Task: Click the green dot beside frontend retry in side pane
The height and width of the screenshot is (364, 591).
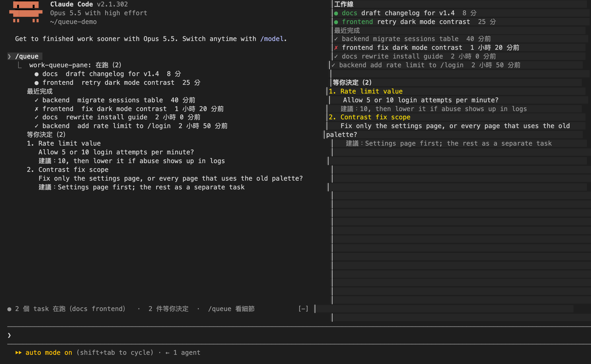Action: pyautogui.click(x=336, y=22)
